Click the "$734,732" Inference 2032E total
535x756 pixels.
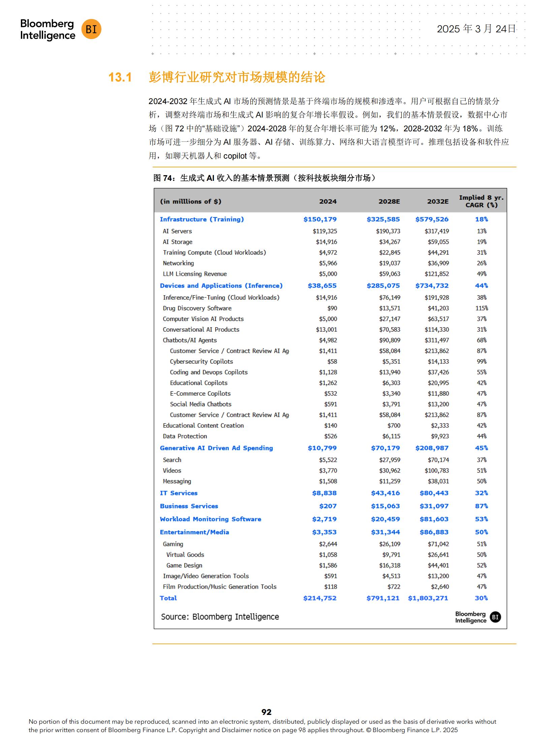pyautogui.click(x=432, y=286)
